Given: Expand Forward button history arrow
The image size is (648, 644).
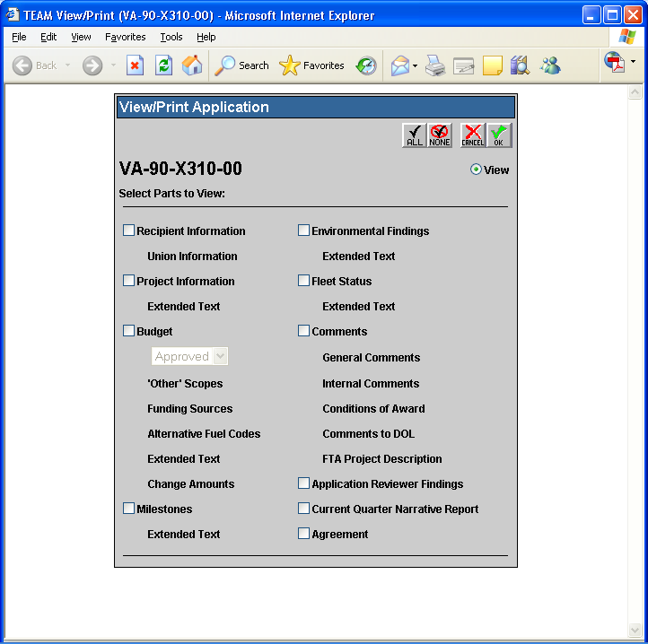Looking at the screenshot, I should (113, 65).
